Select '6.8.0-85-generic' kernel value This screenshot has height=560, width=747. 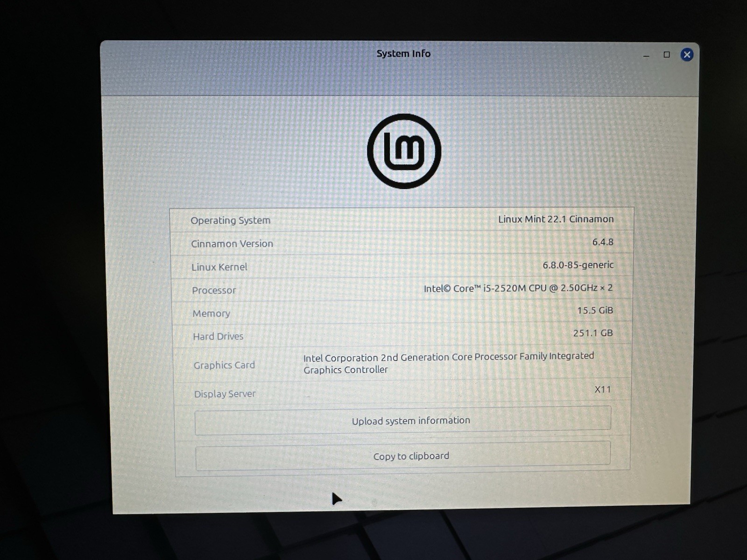pos(578,265)
